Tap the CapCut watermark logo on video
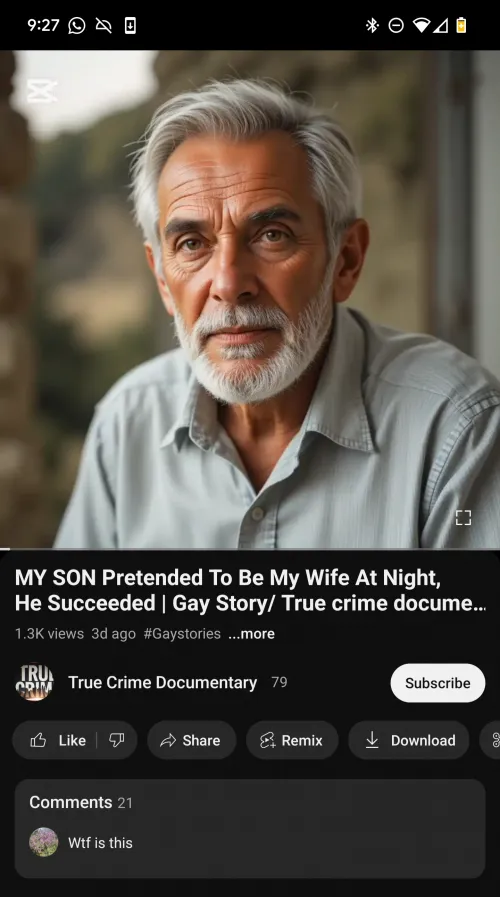 click(42, 91)
